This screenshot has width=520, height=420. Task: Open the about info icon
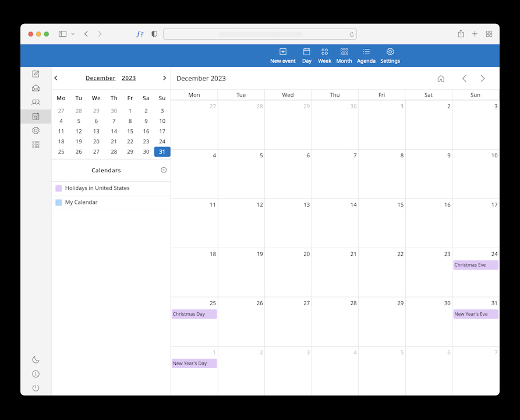(x=36, y=374)
